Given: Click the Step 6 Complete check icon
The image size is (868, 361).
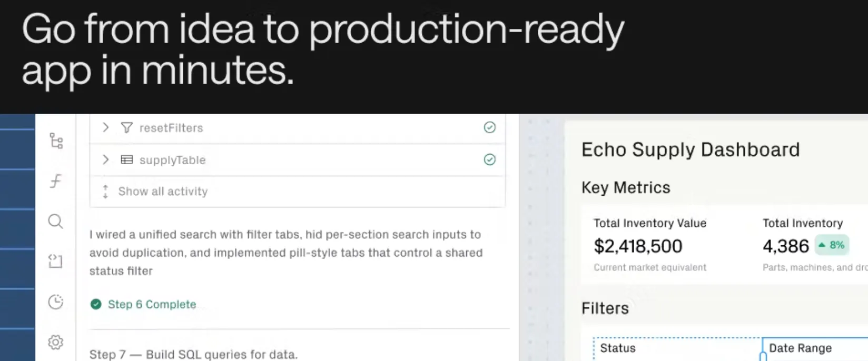Looking at the screenshot, I should click(96, 304).
